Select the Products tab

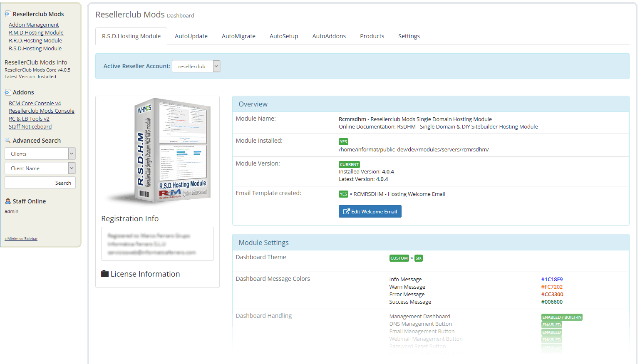(372, 36)
